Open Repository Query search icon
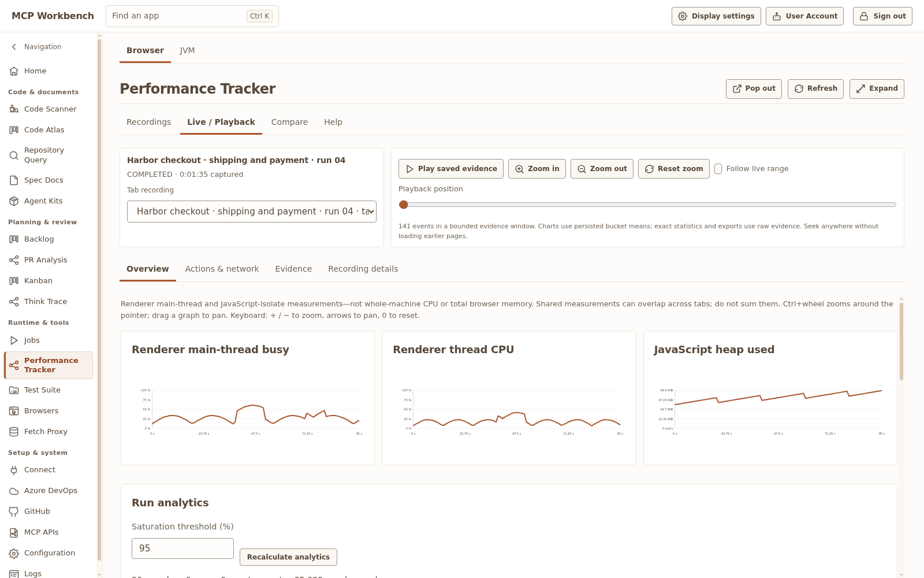924x578 pixels. pyautogui.click(x=14, y=155)
